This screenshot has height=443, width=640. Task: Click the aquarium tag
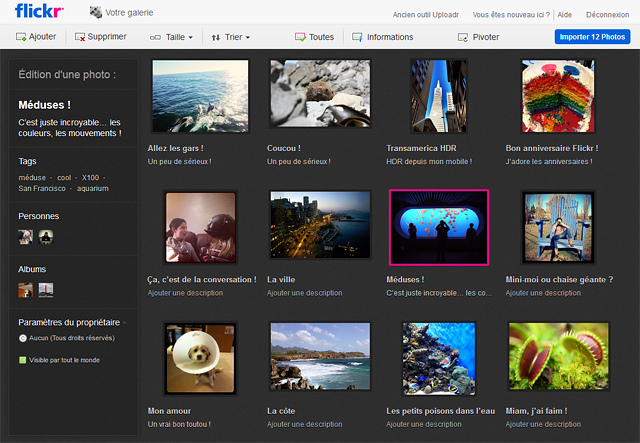[93, 188]
